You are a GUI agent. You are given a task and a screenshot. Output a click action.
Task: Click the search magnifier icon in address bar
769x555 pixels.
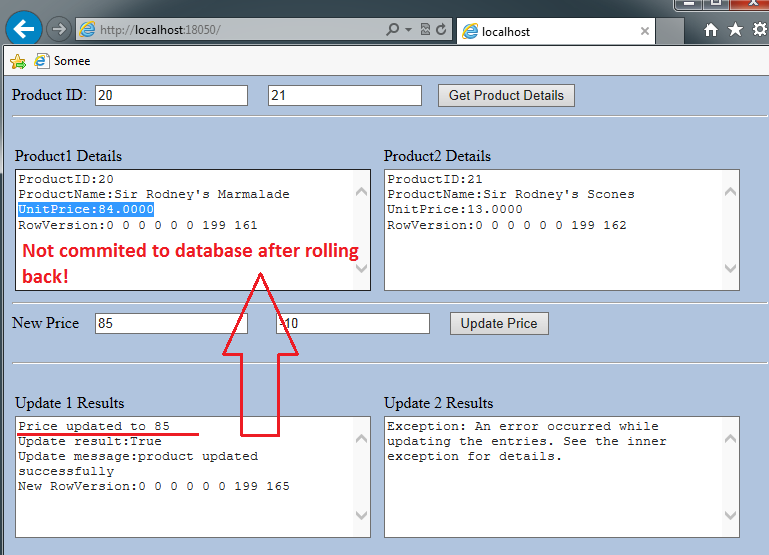(x=393, y=30)
